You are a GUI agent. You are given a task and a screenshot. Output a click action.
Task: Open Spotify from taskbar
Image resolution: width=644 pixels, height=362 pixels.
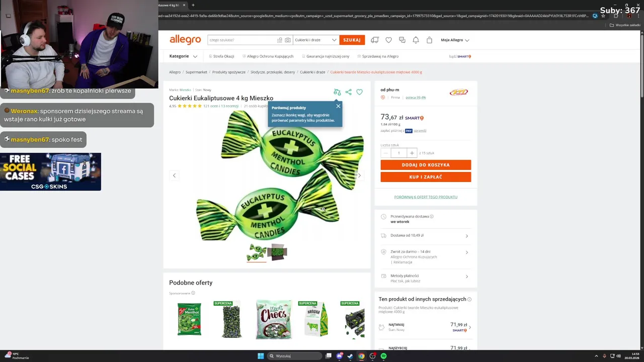(383, 356)
